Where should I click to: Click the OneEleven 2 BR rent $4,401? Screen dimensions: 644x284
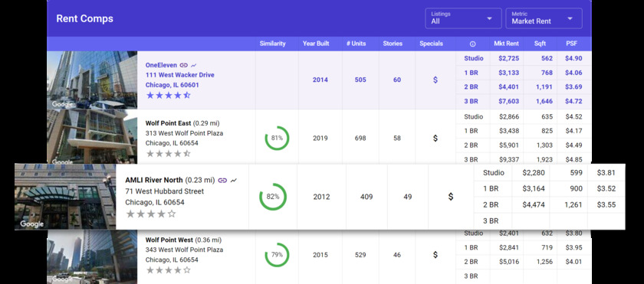[x=508, y=87]
